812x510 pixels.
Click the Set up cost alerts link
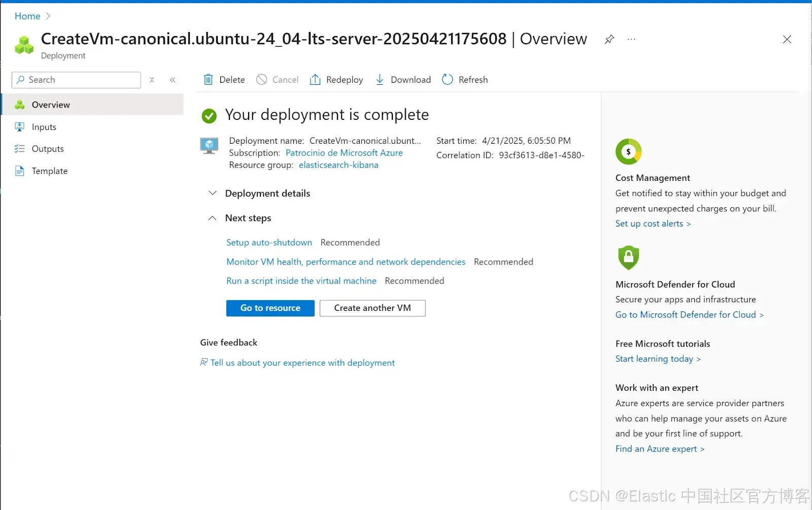[653, 224]
